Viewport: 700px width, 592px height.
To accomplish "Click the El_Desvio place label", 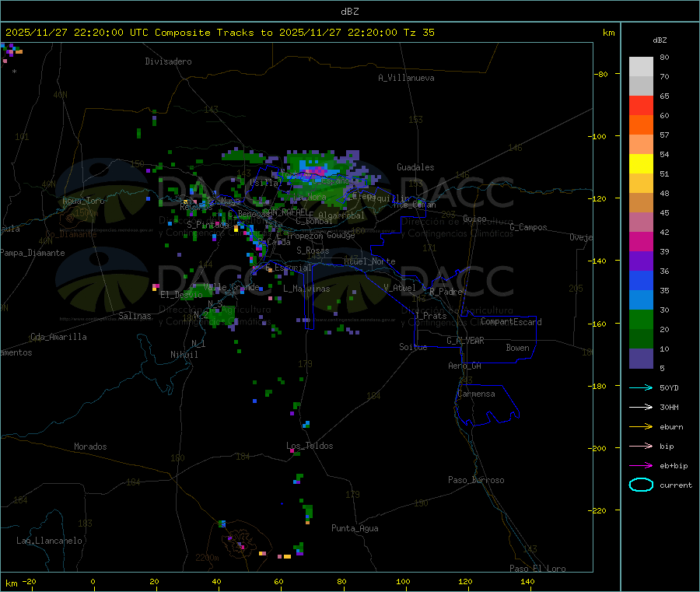I will (181, 295).
